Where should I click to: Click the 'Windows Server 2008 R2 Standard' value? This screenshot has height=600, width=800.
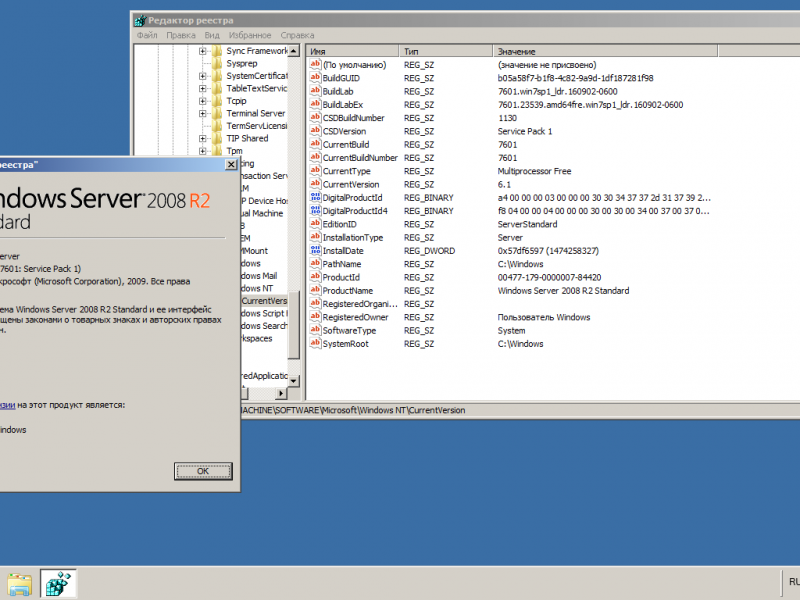563,290
